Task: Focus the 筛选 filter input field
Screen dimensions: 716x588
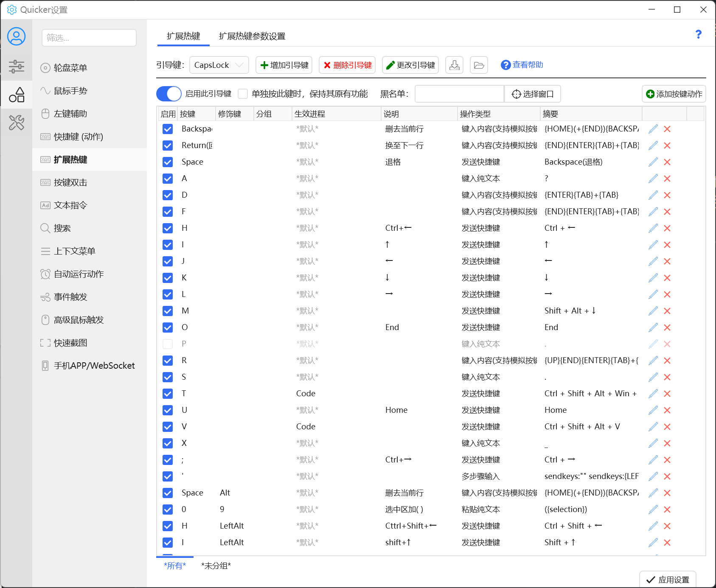Action: pos(89,38)
